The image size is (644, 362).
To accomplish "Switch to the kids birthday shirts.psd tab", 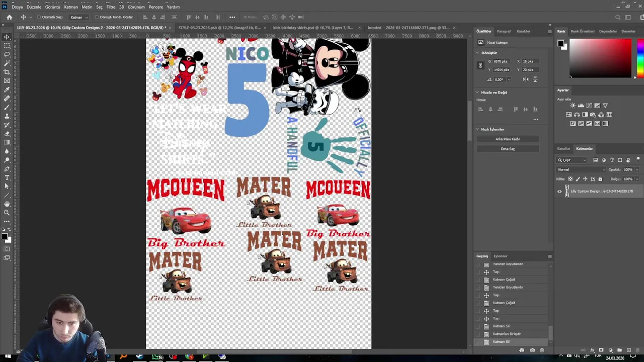I will pos(313,28).
